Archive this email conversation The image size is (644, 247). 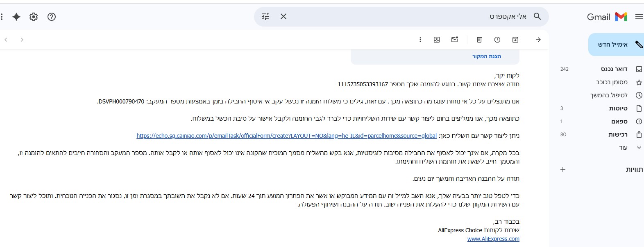tap(515, 40)
